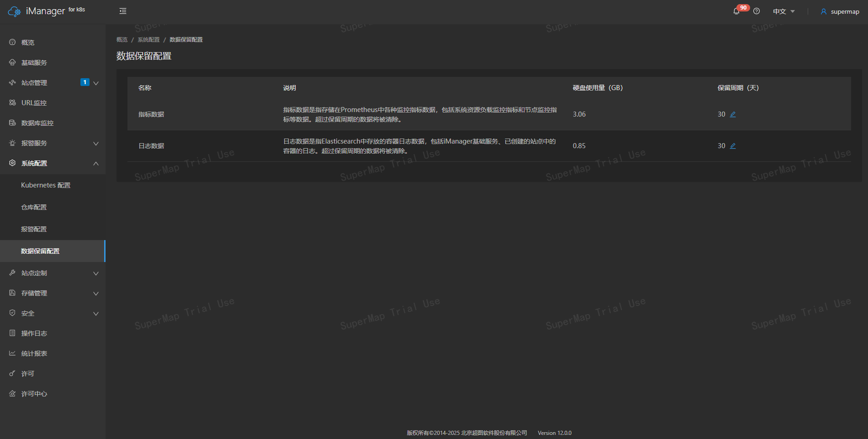This screenshot has height=439, width=868.
Task: Click the 30 retention value for 指标数据
Action: (721, 114)
